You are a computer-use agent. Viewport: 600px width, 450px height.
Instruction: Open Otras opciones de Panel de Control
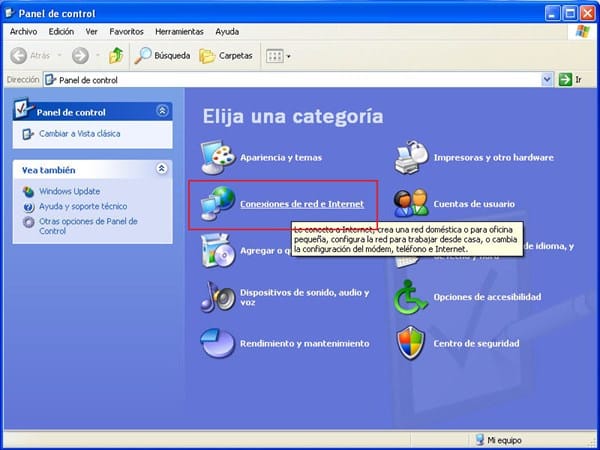88,226
